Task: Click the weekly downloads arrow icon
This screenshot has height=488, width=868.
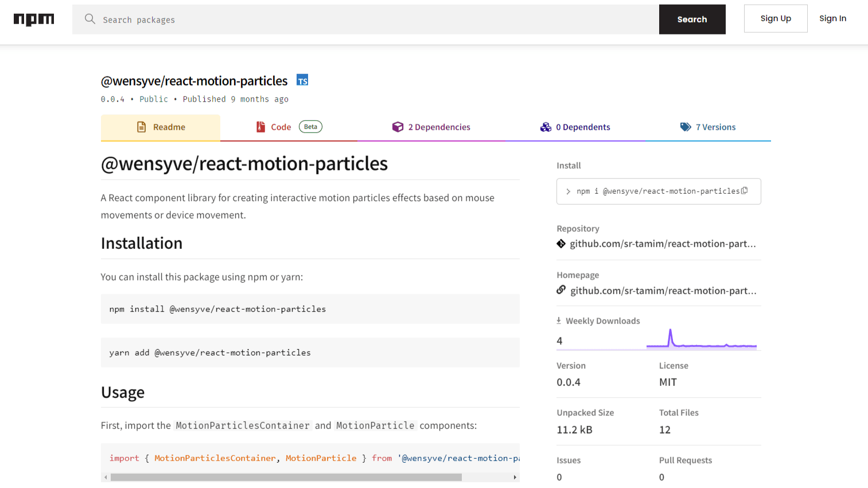Action: 559,321
